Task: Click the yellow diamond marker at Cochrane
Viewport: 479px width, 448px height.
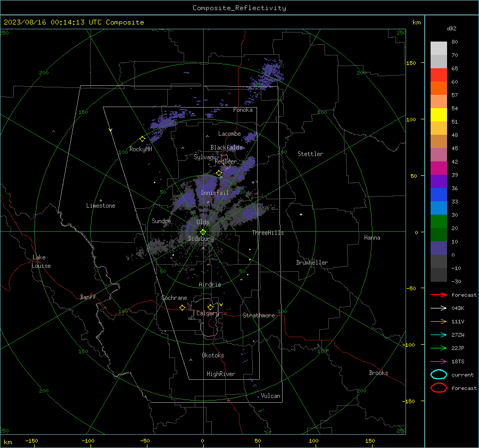Action: click(183, 307)
